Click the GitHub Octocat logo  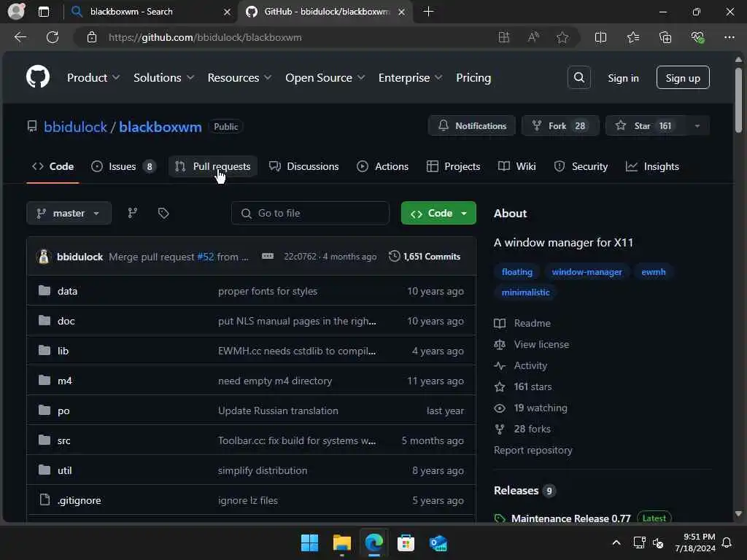pyautogui.click(x=38, y=77)
